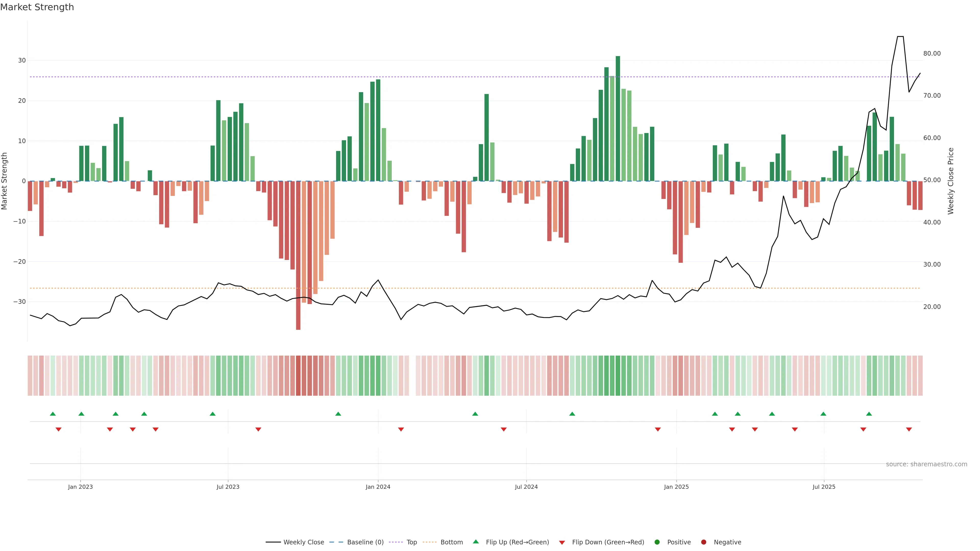Click the rightmost green flip-up triangle marker
This screenshot has height=551, width=980.
869,414
